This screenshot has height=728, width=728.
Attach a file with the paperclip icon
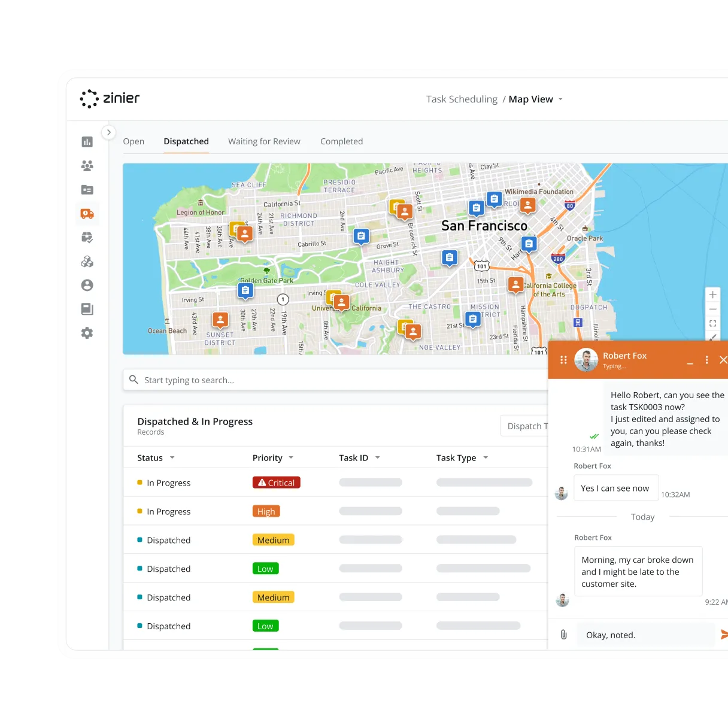[x=563, y=635]
